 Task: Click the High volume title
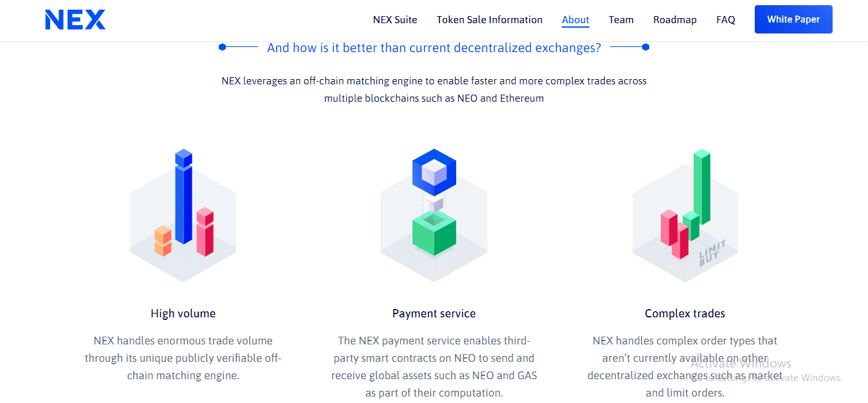tap(183, 314)
